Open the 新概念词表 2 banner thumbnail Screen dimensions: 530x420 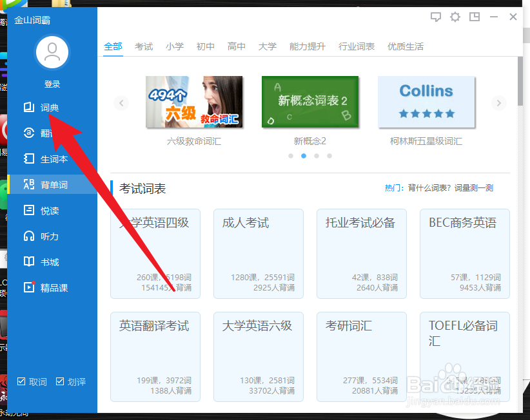tap(310, 102)
